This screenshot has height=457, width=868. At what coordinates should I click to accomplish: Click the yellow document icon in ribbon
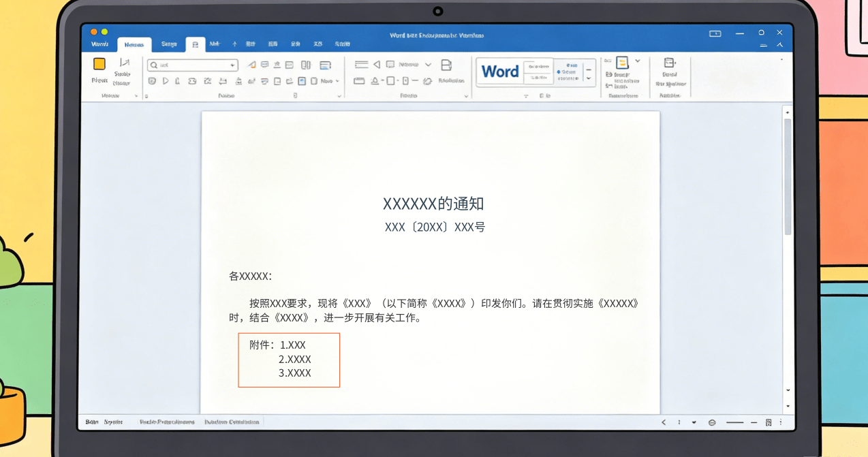(x=622, y=63)
